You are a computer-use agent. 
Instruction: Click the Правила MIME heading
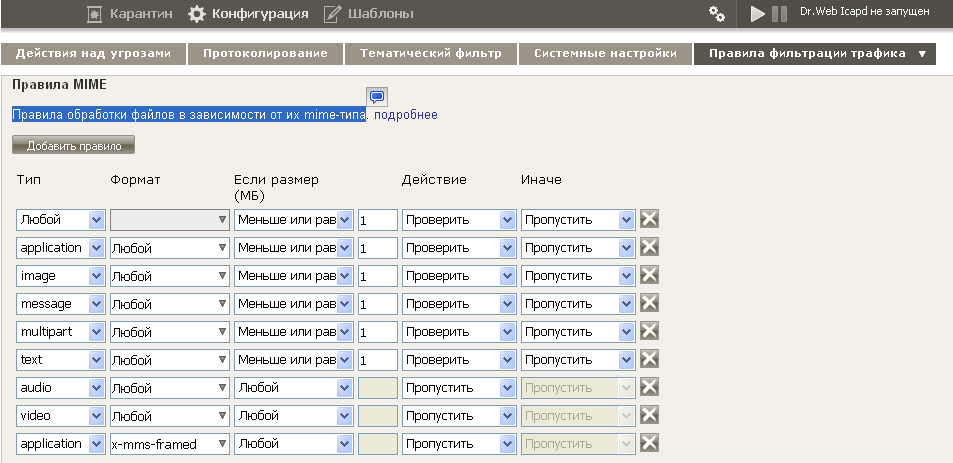pyautogui.click(x=60, y=85)
